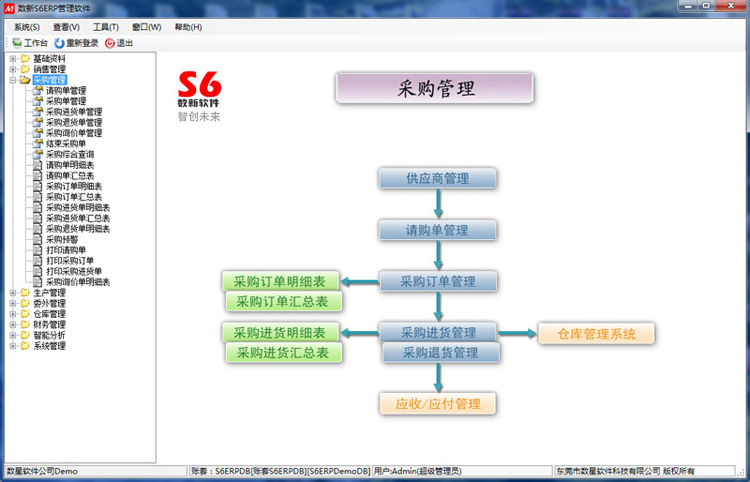Click the 重新登录 re-login toolbar icon
750x482 pixels.
(59, 43)
